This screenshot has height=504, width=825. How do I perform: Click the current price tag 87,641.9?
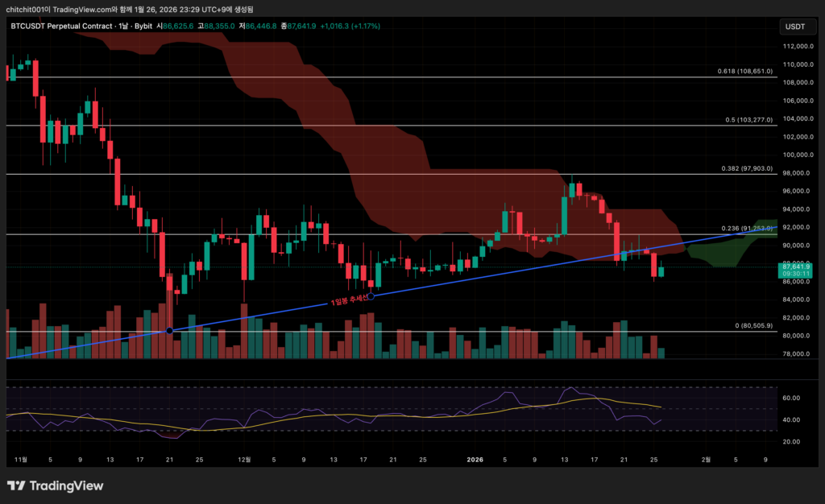point(794,266)
